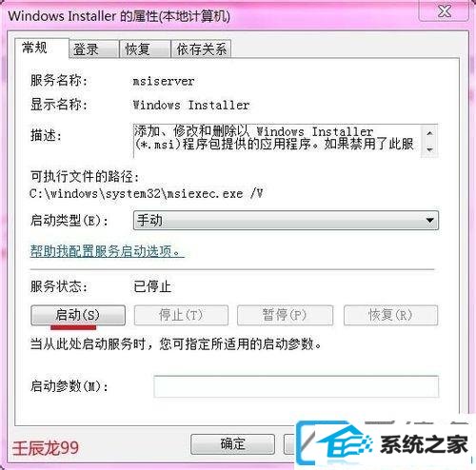Image resolution: width=476 pixels, height=470 pixels.
Task: Open the 恢复 tab
Action: pos(145,49)
